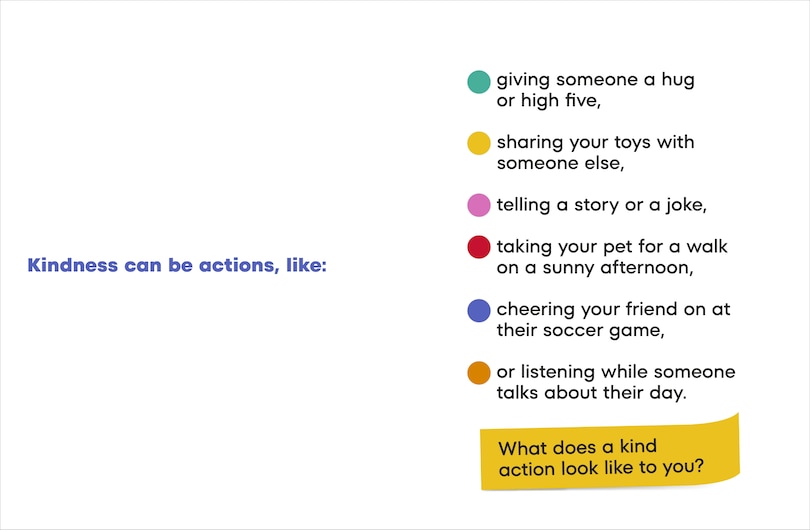Click the line "talks about their day."
Screen dimensions: 810x530
pyautogui.click(x=591, y=393)
